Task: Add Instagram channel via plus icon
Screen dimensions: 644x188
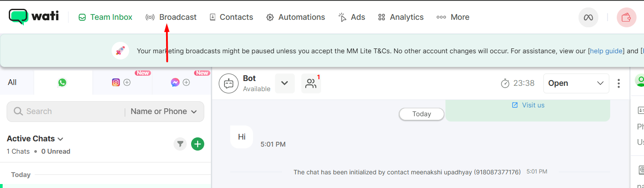Action: tap(127, 82)
